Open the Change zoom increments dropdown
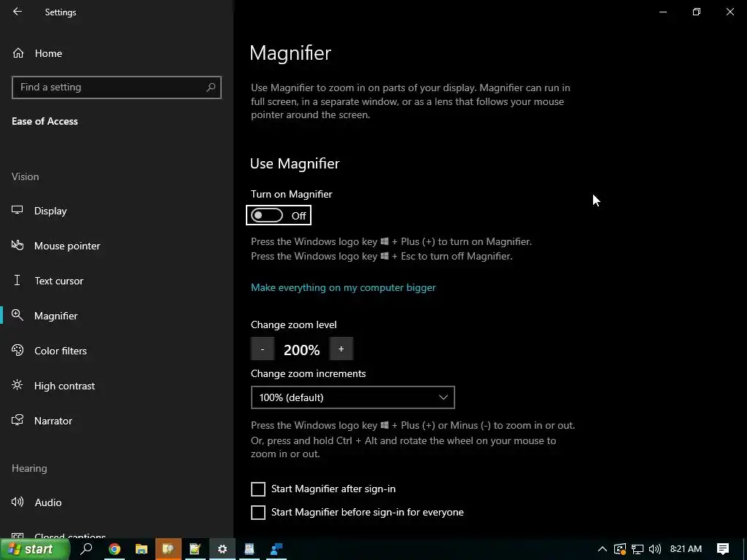The height and width of the screenshot is (560, 747). click(x=352, y=397)
